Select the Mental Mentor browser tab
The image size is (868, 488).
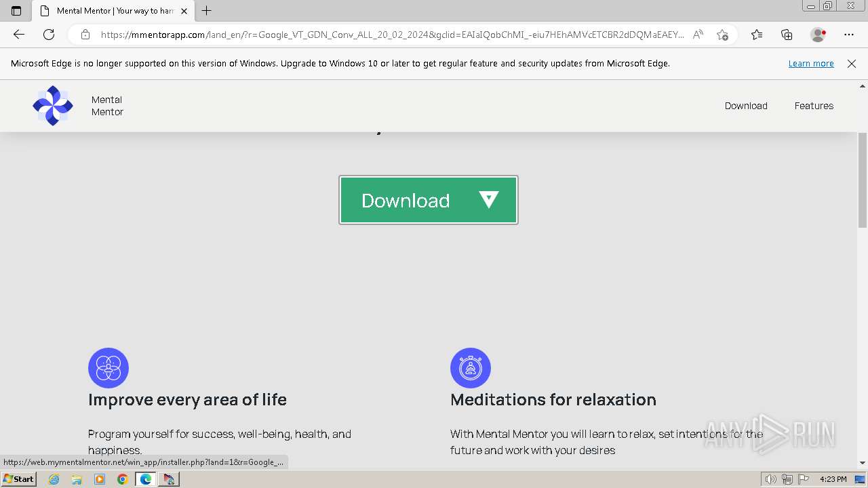click(x=114, y=11)
